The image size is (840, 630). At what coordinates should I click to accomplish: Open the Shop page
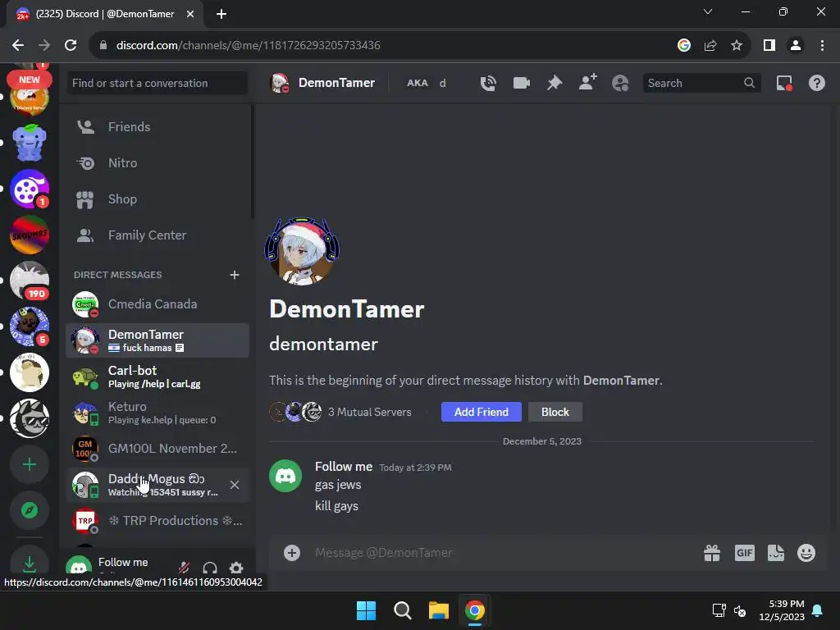[157, 199]
